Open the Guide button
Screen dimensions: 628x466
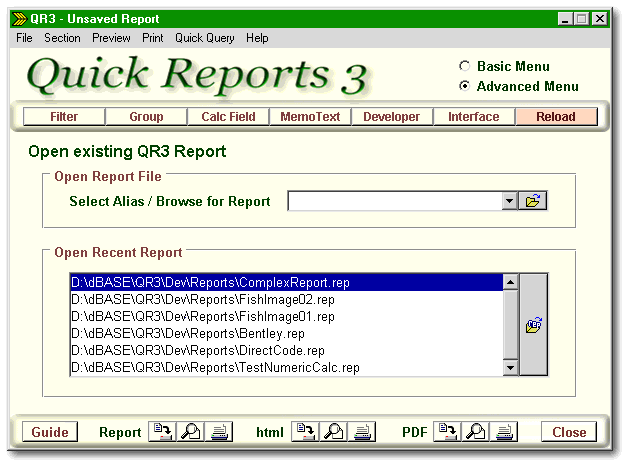50,432
